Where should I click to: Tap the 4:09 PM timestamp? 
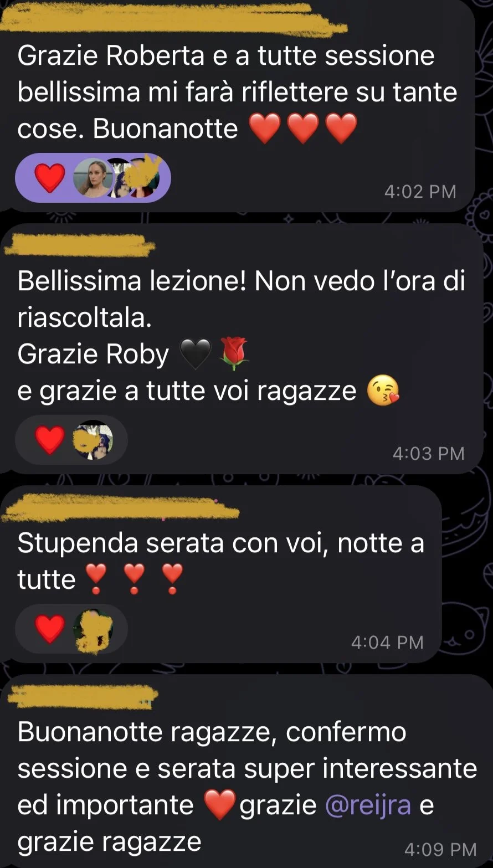click(x=440, y=849)
